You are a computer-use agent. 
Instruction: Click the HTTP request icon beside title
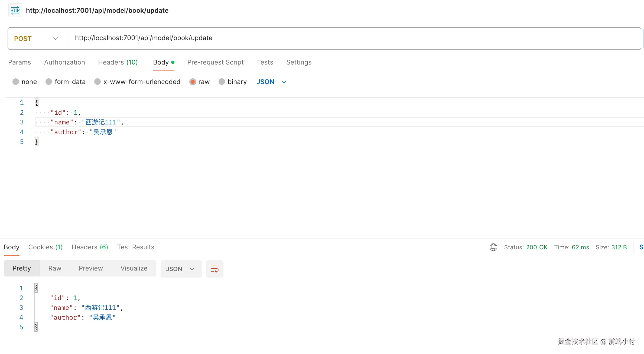[x=15, y=11]
